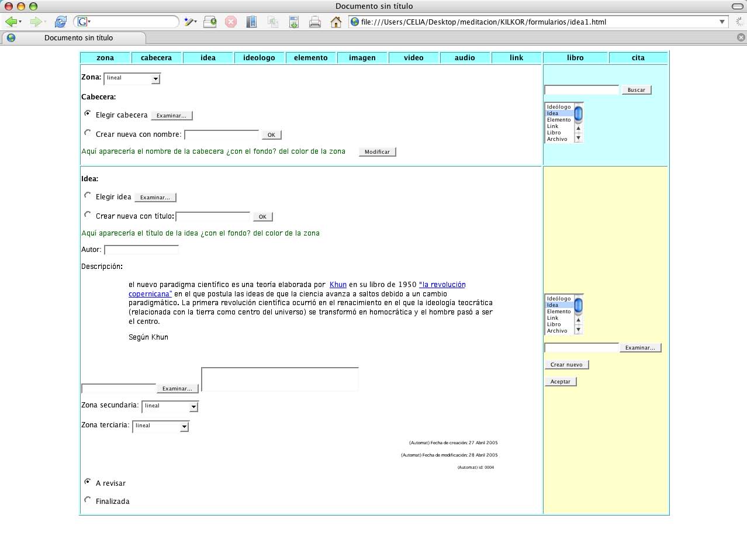Click the magic wand autofill icon
This screenshot has width=747, height=560.
click(189, 22)
